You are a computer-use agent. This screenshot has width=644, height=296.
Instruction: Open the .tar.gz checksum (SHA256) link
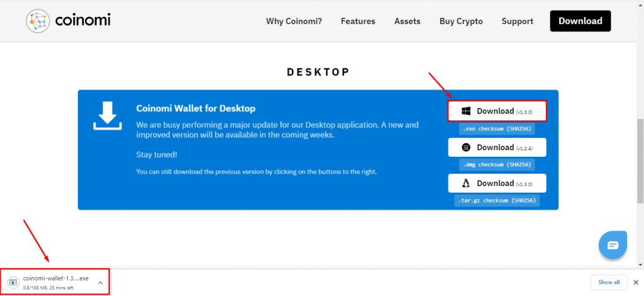497,201
